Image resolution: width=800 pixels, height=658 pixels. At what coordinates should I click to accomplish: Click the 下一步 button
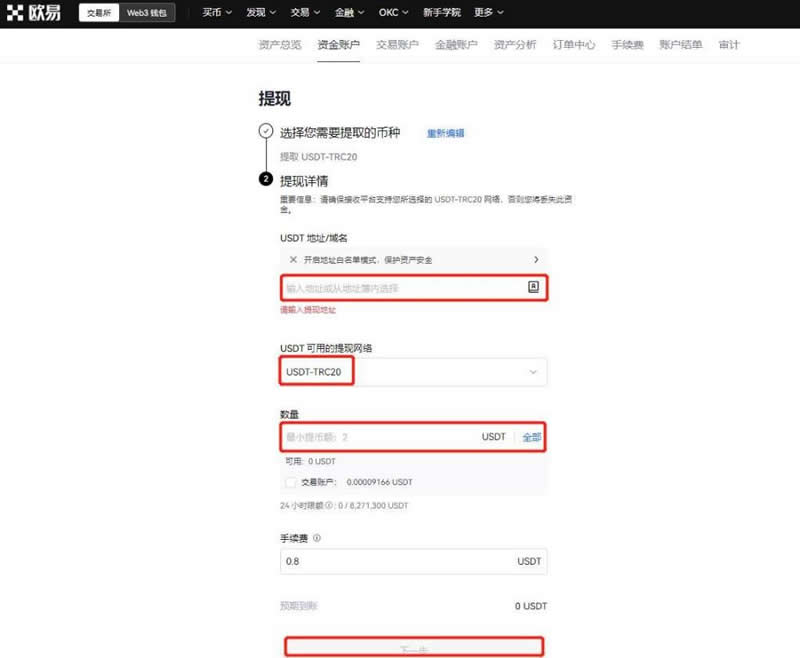coord(413,648)
